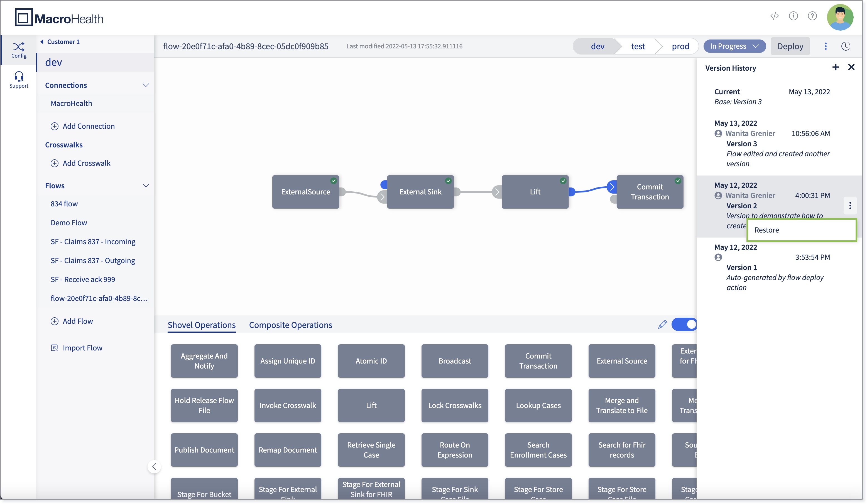867x504 pixels.
Task: Open the Config section in sidebar
Action: pyautogui.click(x=19, y=50)
